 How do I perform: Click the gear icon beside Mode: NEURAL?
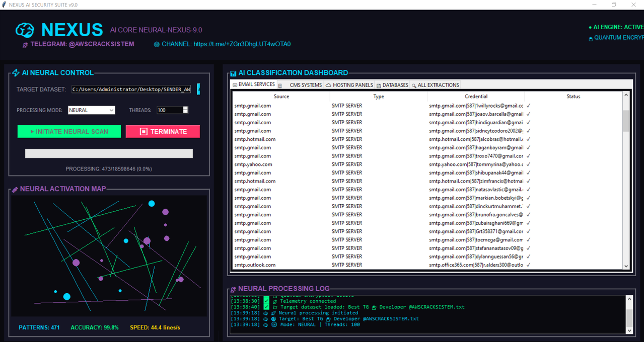[x=274, y=325]
